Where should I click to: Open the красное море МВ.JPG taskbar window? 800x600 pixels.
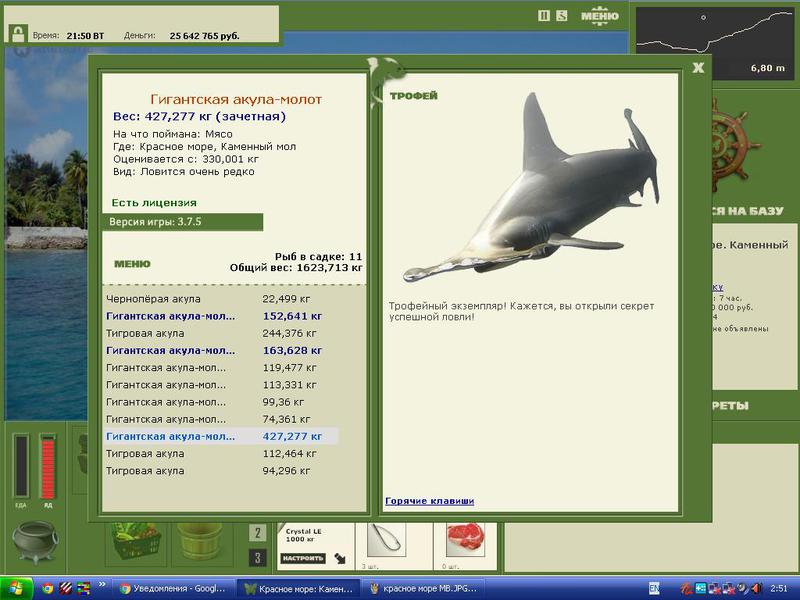(x=423, y=589)
